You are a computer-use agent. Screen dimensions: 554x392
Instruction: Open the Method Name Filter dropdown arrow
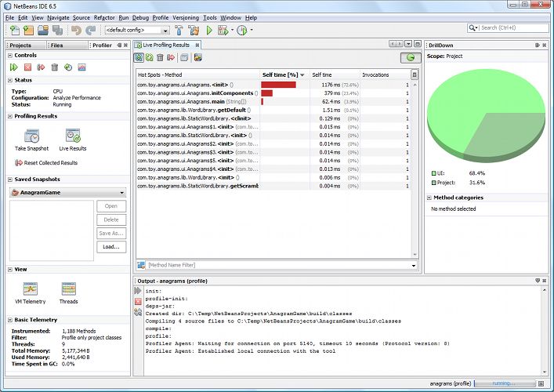point(414,266)
